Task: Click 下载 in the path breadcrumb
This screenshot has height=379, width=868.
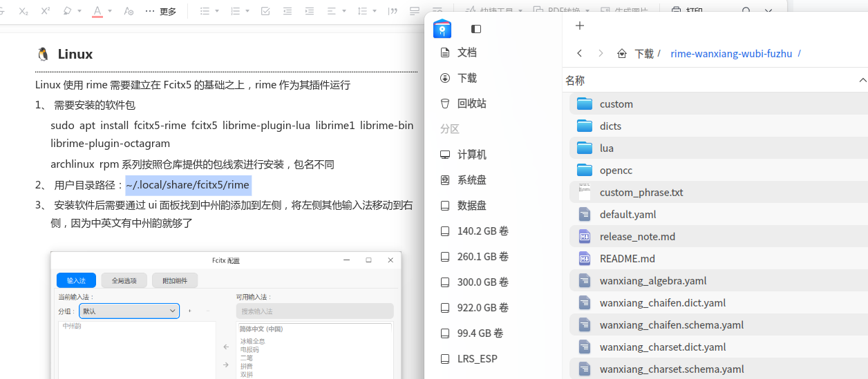Action: click(643, 53)
